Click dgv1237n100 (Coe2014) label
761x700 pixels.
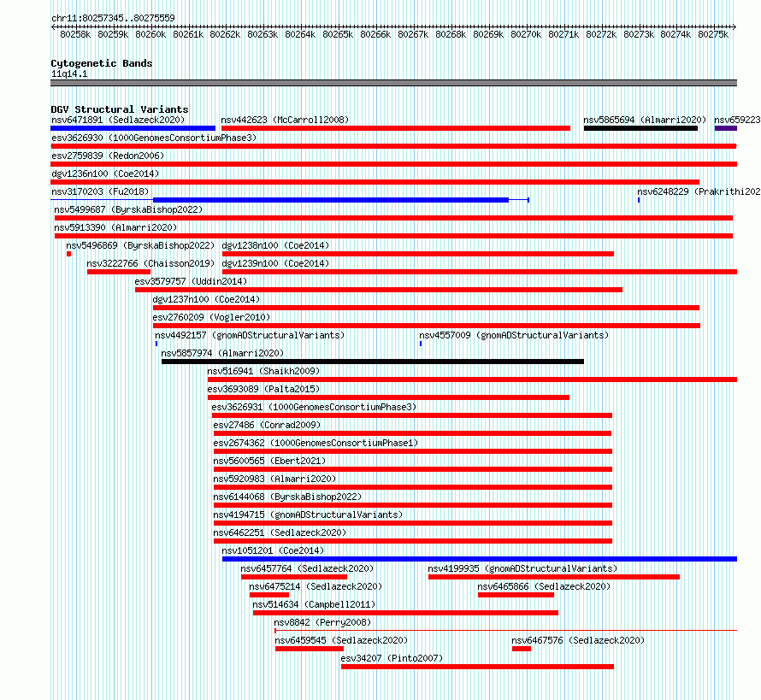(x=206, y=299)
